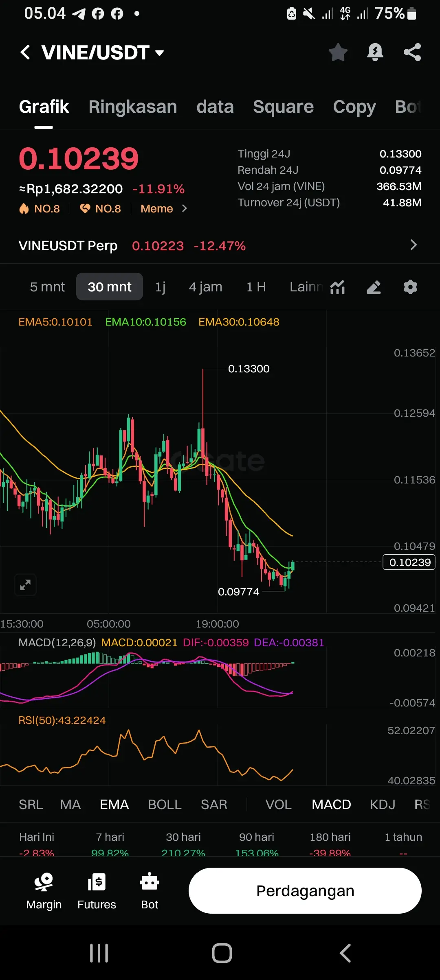Tap the large price 0.10239 at top
The height and width of the screenshot is (980, 440).
coord(79,159)
